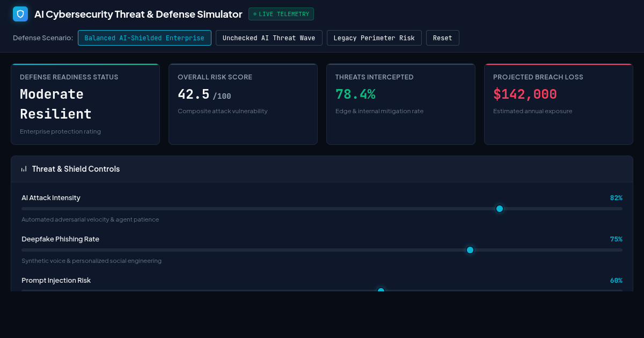
Task: Click the 75% Deepfake Phishing Rate value
Action: click(616, 239)
